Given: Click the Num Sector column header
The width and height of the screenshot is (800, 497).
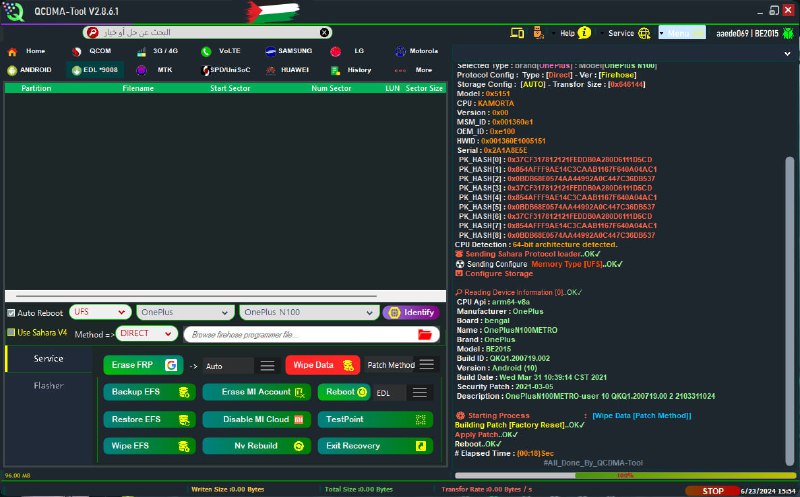Looking at the screenshot, I should [331, 88].
